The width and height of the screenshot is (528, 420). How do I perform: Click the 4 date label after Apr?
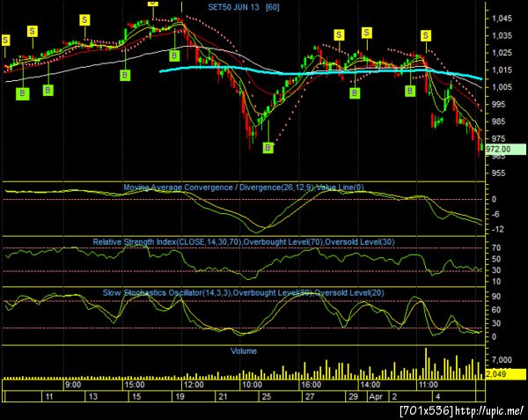pyautogui.click(x=437, y=396)
